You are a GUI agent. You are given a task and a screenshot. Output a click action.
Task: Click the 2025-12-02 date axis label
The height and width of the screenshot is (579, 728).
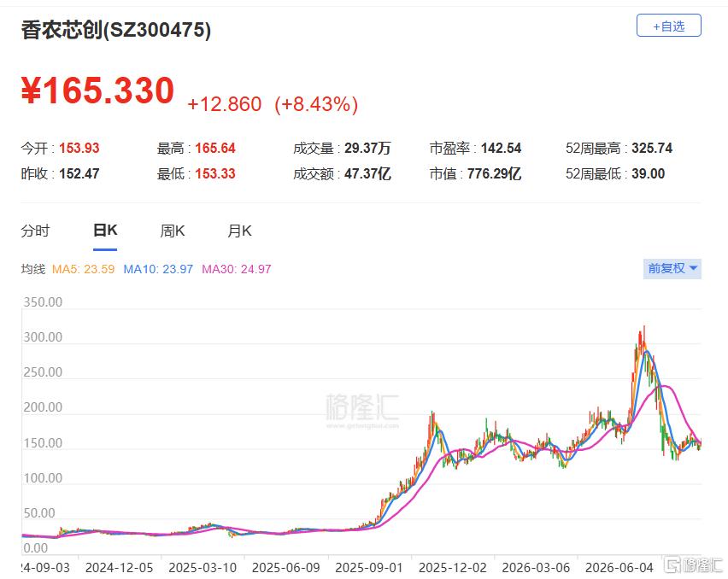[453, 567]
